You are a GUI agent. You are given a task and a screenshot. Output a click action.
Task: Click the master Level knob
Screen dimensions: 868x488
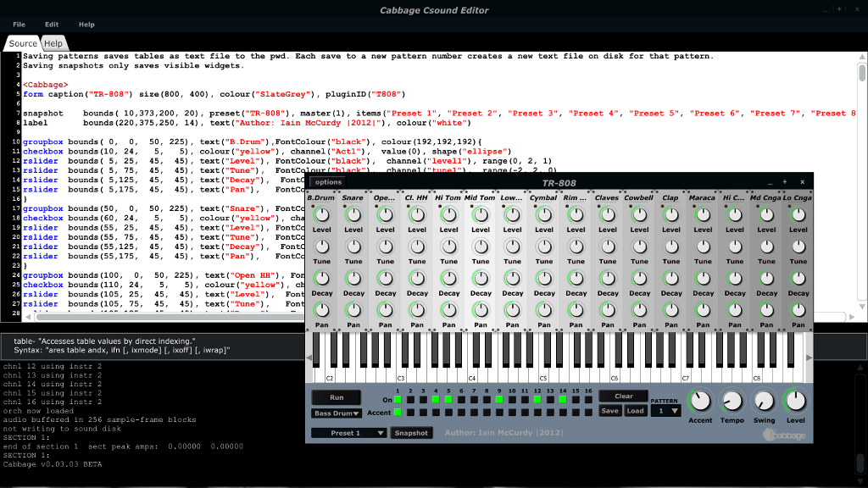(795, 402)
